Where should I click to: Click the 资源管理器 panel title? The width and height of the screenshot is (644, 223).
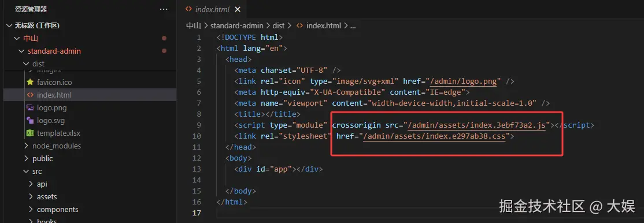tap(31, 9)
